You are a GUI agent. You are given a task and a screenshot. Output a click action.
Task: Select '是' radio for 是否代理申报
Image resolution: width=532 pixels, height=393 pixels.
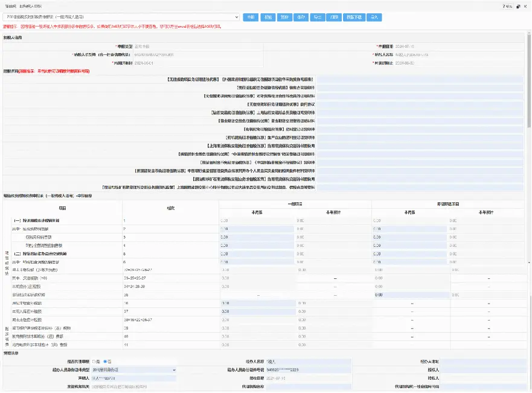94,361
